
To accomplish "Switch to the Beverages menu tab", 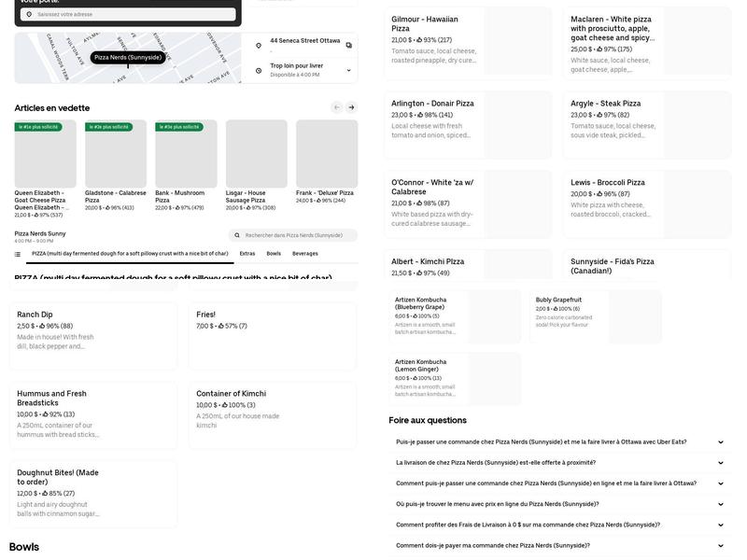I will pyautogui.click(x=304, y=254).
